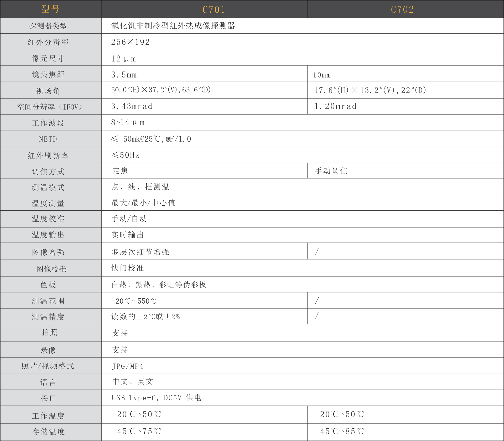Click the -45℃~75℃ storage temperature cell
Image resolution: width=504 pixels, height=441 pixels.
click(x=204, y=432)
